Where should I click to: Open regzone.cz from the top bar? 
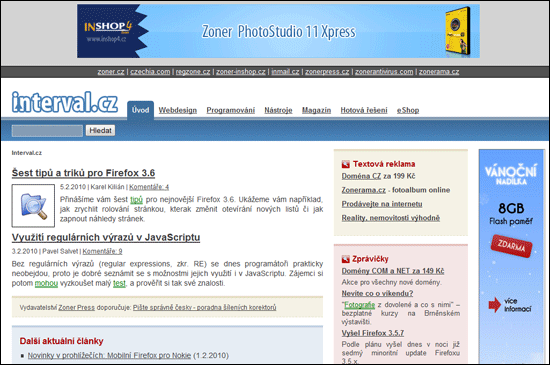click(x=193, y=72)
